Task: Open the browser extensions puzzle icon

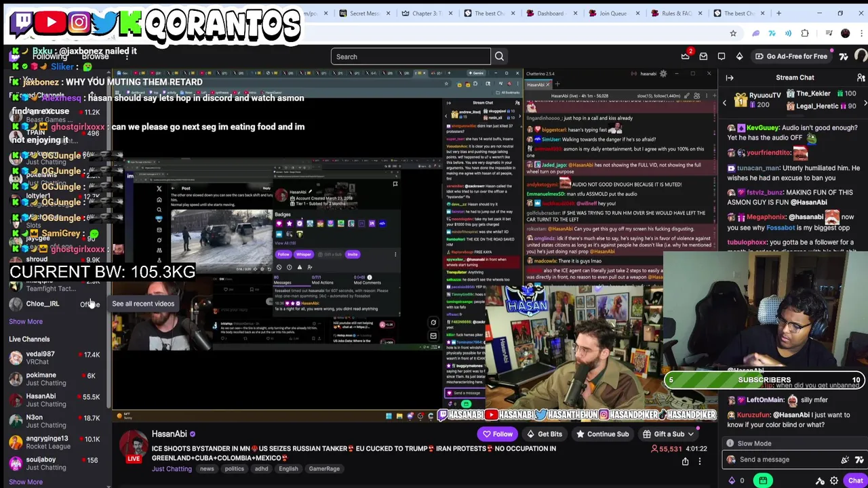Action: (805, 33)
